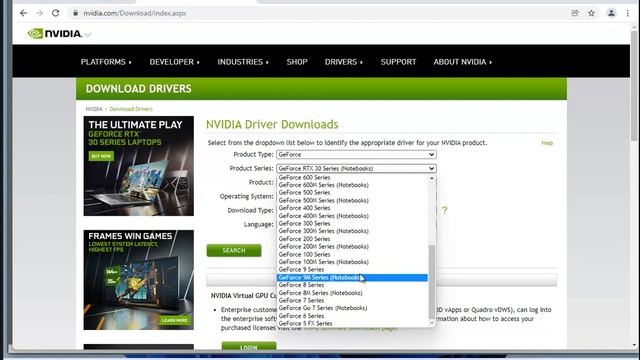Image resolution: width=640 pixels, height=360 pixels.
Task: Select GeForce 9 Series option
Action: click(352, 270)
